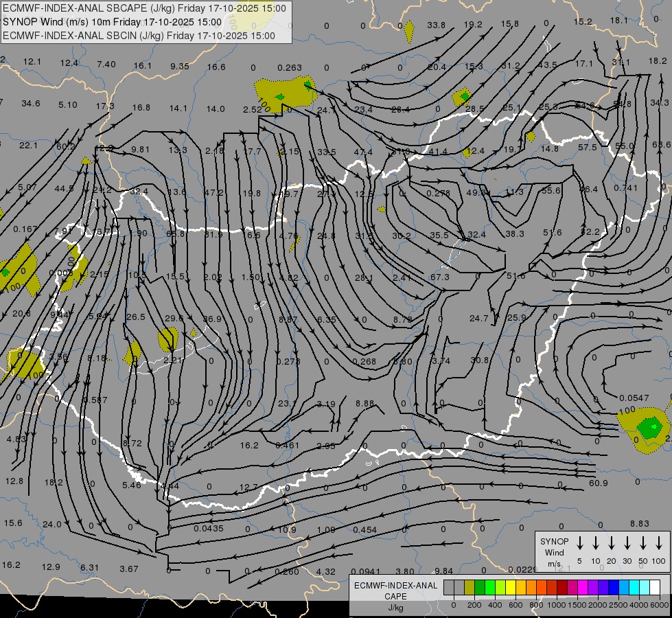This screenshot has width=672, height=618.
Task: Click the 50 m/s wind arrow in legend
Action: [643, 542]
